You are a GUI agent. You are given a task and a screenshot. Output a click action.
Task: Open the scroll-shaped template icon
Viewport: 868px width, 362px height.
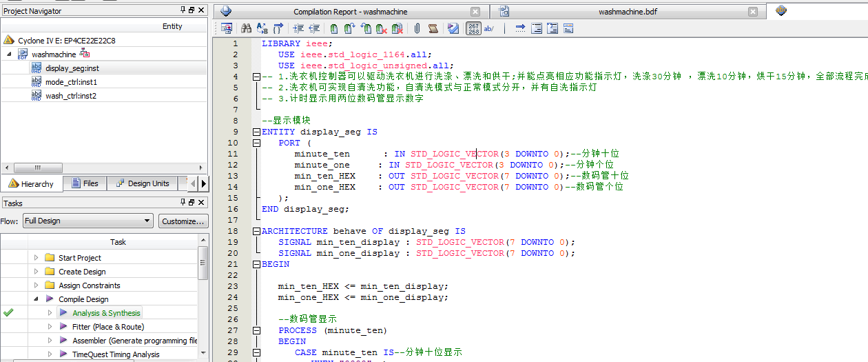[433, 28]
